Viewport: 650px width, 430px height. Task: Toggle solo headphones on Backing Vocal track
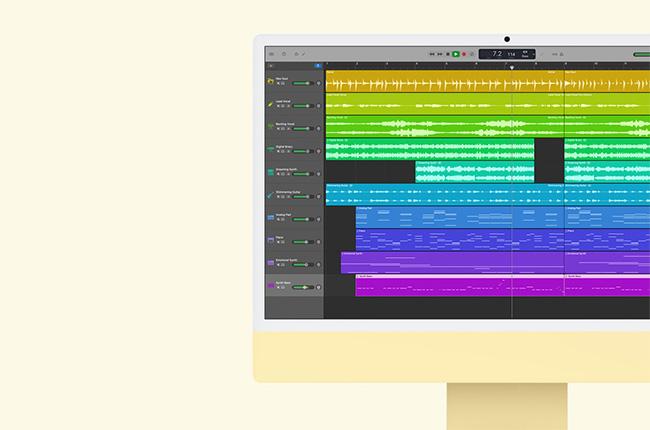pos(283,129)
